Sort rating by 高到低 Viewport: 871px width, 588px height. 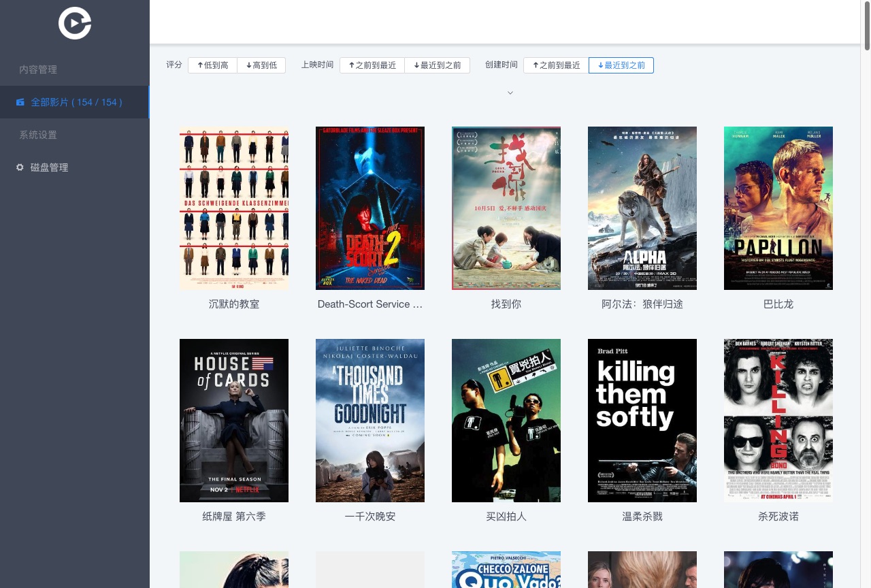(261, 65)
